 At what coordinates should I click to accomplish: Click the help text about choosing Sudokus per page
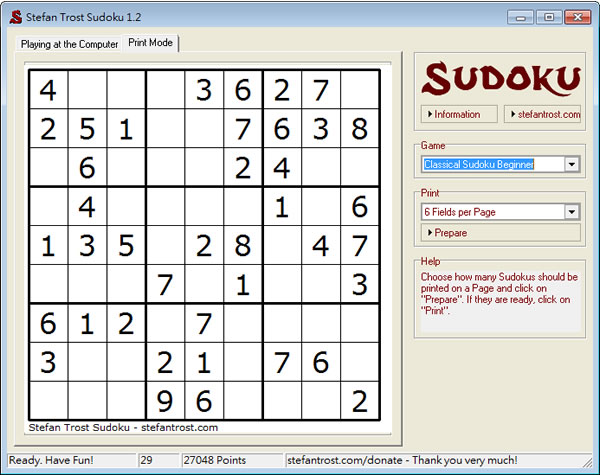click(x=499, y=294)
